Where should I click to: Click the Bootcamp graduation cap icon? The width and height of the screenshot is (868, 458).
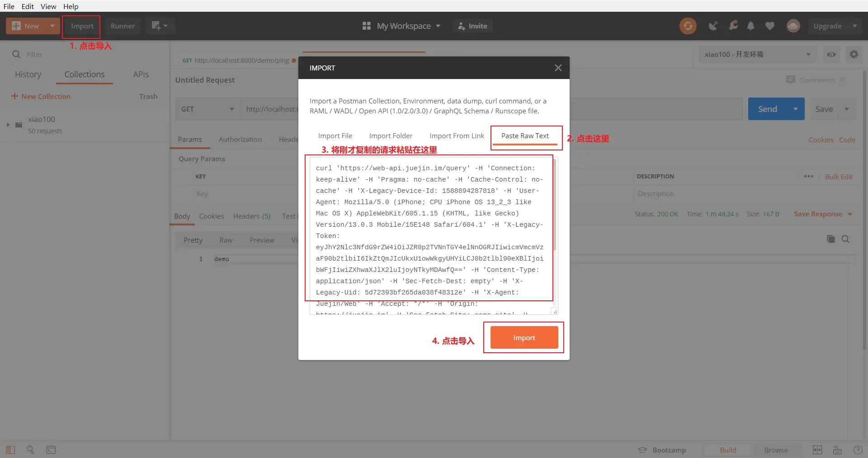coord(642,450)
